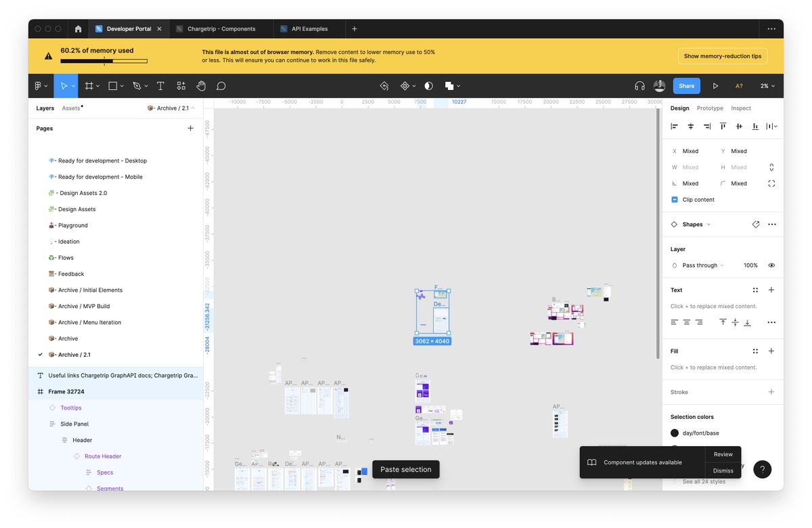
Task: Toggle text align right
Action: click(x=699, y=322)
